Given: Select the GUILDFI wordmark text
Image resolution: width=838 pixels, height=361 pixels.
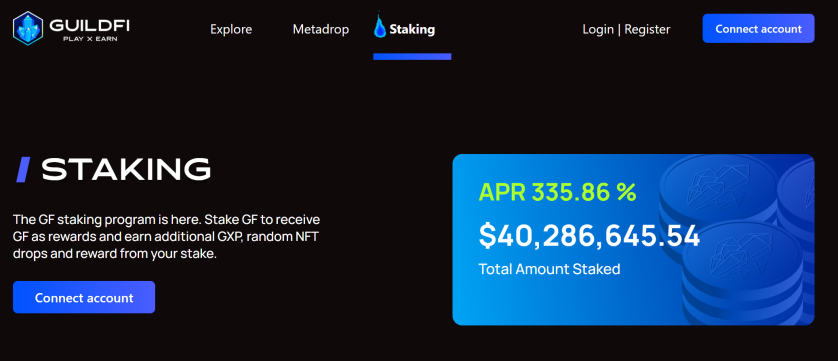Looking at the screenshot, I should [x=89, y=25].
